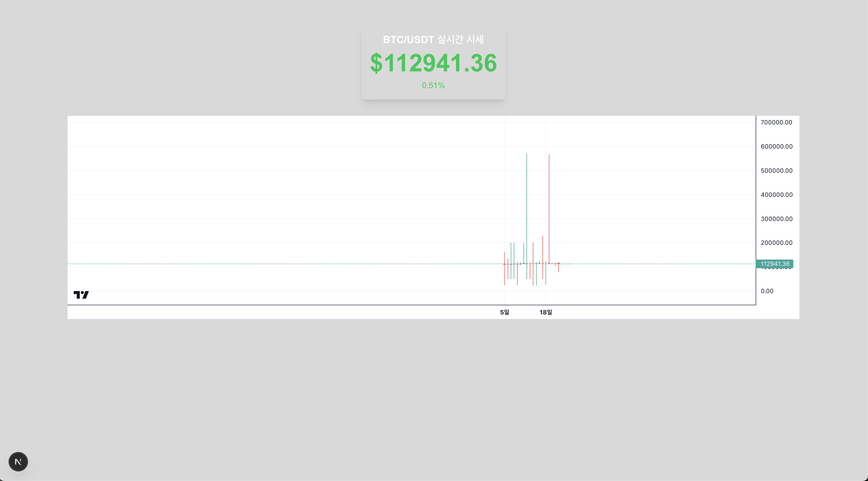Select the 18일 date label on time axis
The width and height of the screenshot is (868, 481).
click(x=546, y=312)
